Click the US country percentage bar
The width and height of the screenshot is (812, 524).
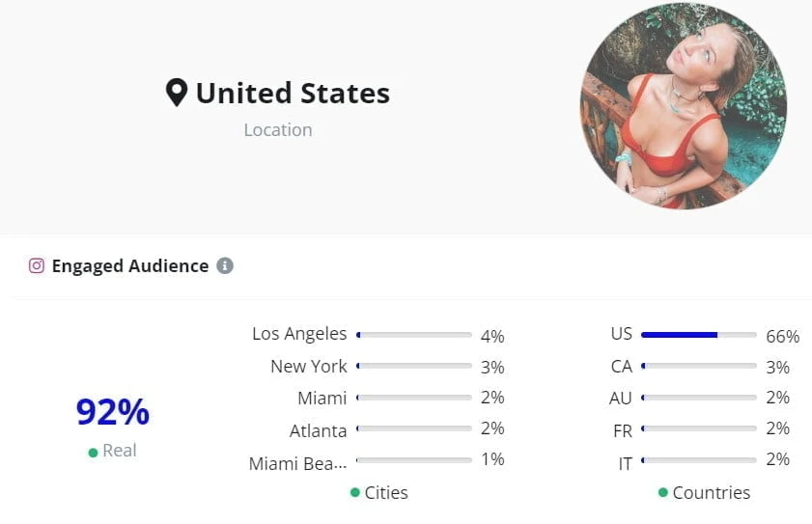coord(698,335)
